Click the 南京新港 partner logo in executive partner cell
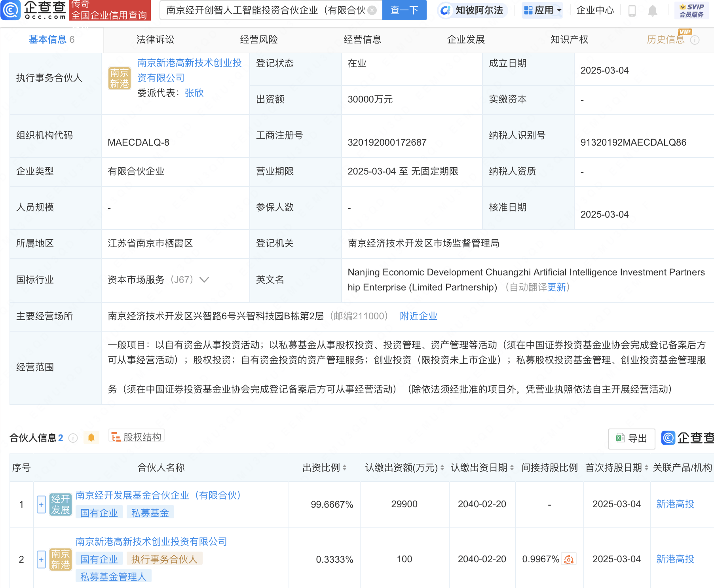Image resolution: width=714 pixels, height=588 pixels. click(120, 78)
